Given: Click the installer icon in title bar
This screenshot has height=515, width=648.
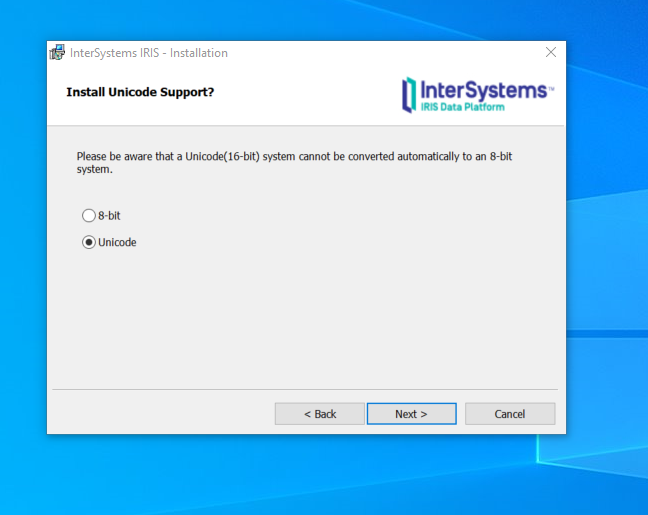Looking at the screenshot, I should click(57, 52).
